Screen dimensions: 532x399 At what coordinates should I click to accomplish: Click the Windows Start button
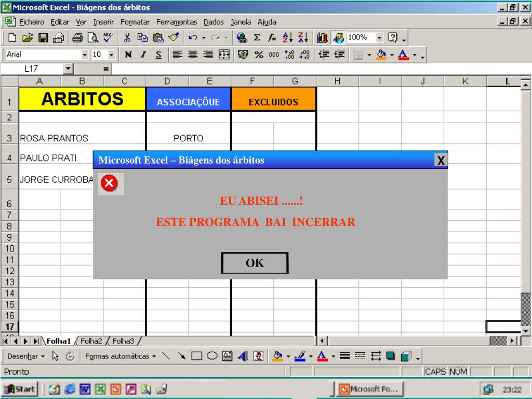point(20,389)
